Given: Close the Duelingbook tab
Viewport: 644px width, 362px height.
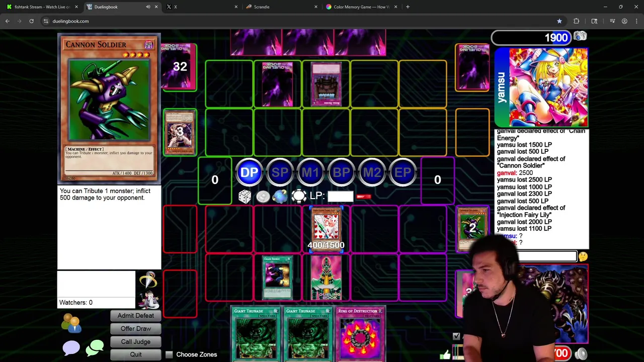Looking at the screenshot, I should 156,7.
